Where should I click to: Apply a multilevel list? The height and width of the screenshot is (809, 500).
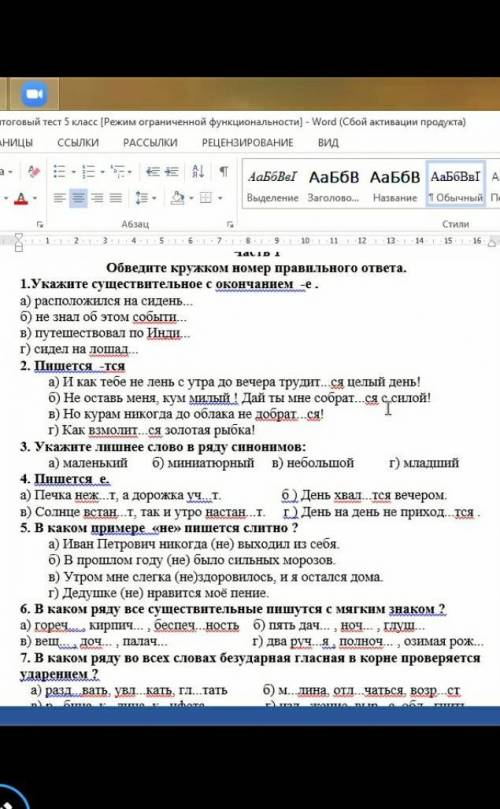[118, 171]
